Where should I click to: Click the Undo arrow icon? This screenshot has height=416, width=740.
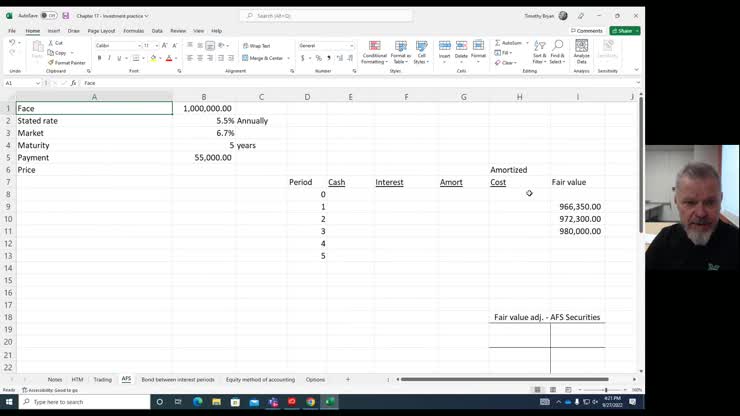tap(12, 42)
